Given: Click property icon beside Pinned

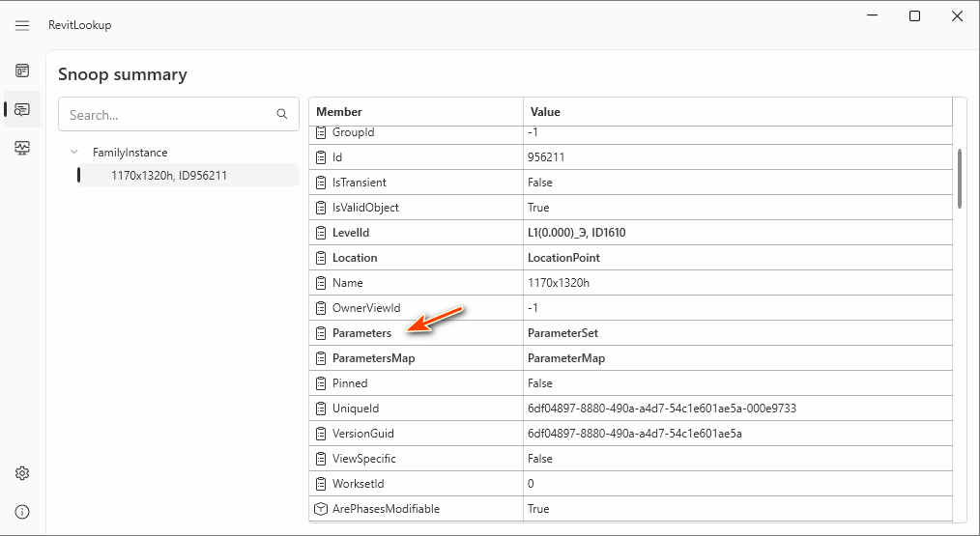Looking at the screenshot, I should click(321, 383).
